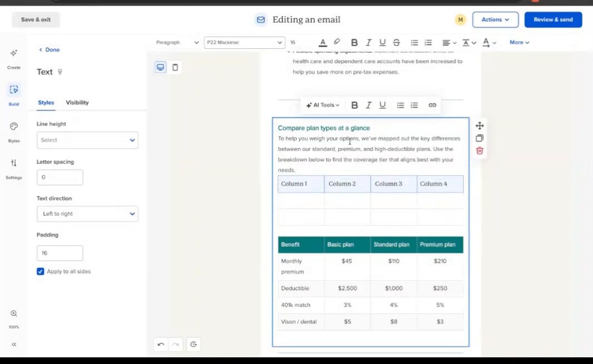This screenshot has width=593, height=364.
Task: Toggle strikethrough in top toolbar
Action: pos(396,42)
